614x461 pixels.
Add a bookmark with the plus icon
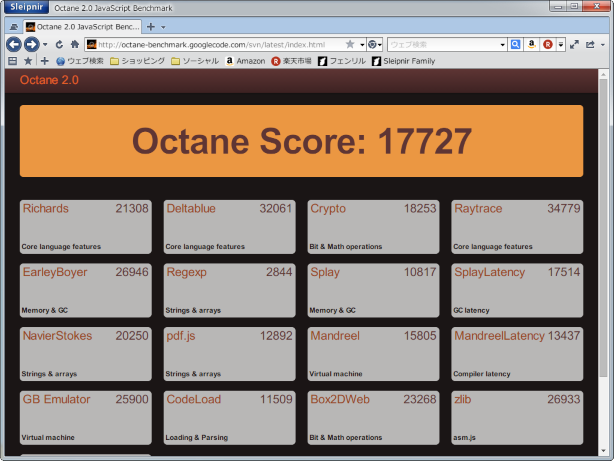(44, 61)
